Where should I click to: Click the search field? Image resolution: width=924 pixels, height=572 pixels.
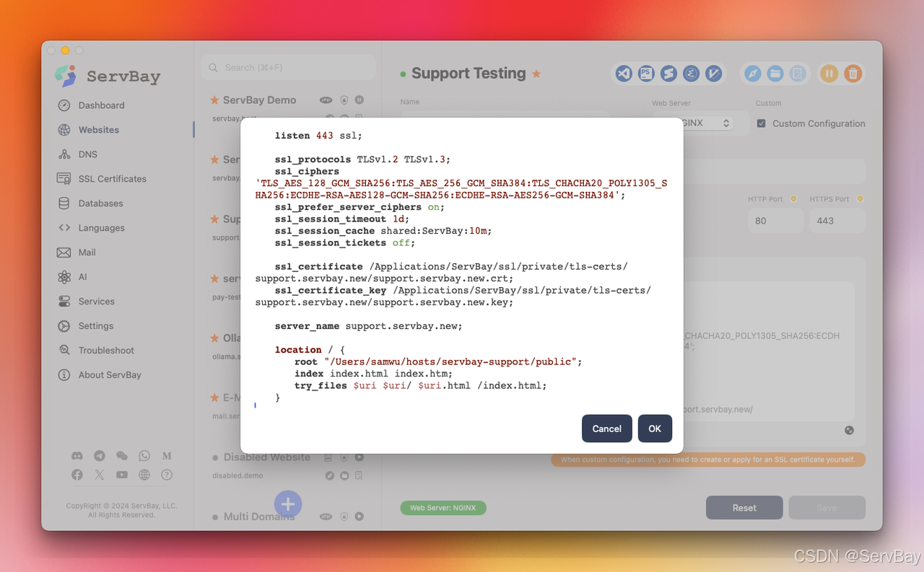[288, 67]
